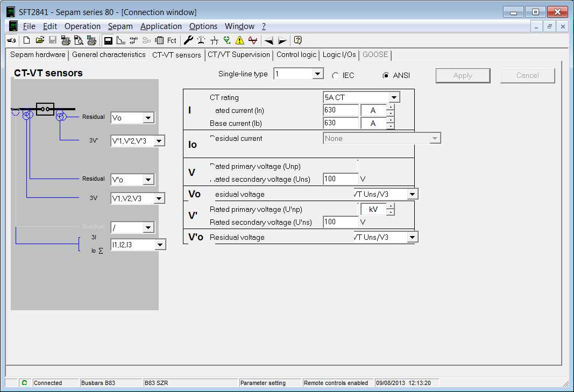Viewport: 574px width, 392px height.
Task: Select the ANSI radio button
Action: point(386,75)
